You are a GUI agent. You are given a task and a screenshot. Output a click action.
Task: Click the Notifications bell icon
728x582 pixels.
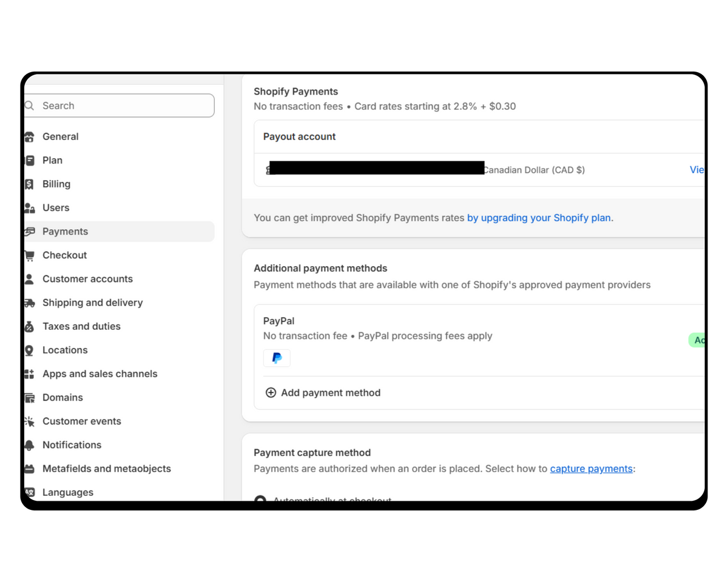click(29, 445)
